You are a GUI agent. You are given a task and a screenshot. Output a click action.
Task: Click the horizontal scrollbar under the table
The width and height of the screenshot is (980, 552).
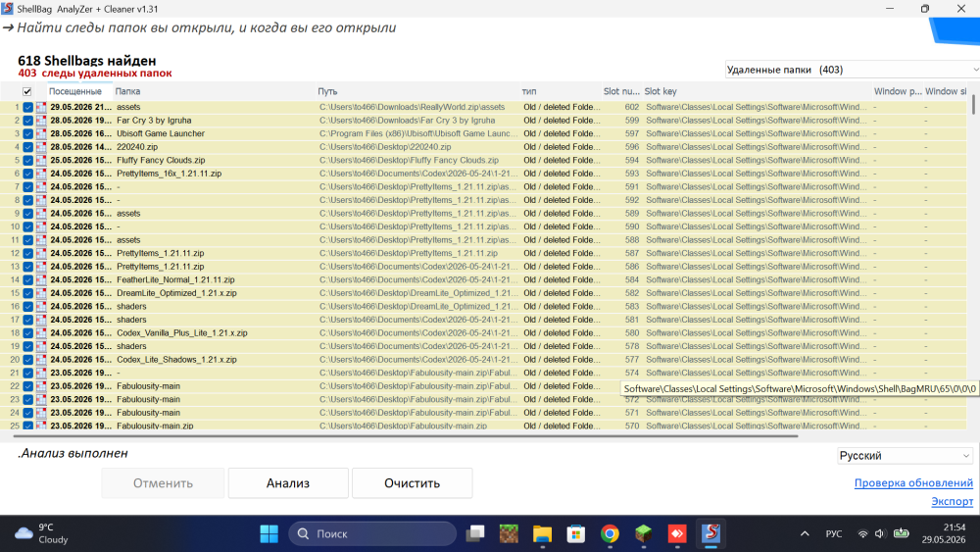click(x=405, y=435)
